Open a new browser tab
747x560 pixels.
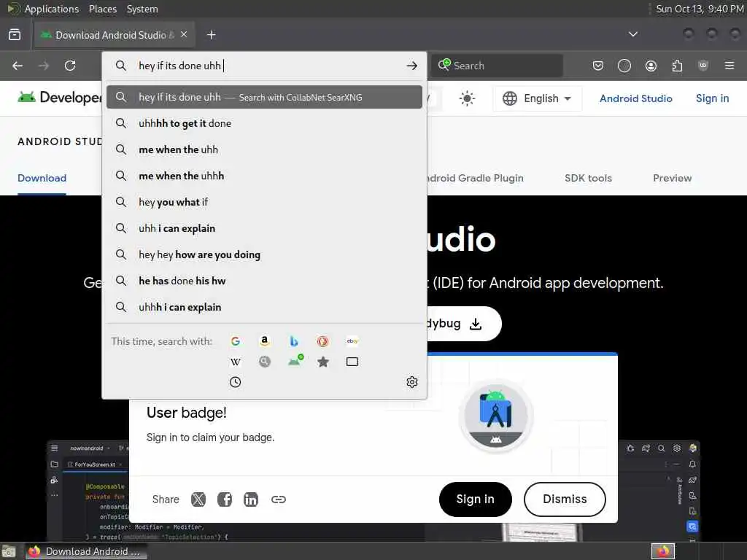pos(212,35)
